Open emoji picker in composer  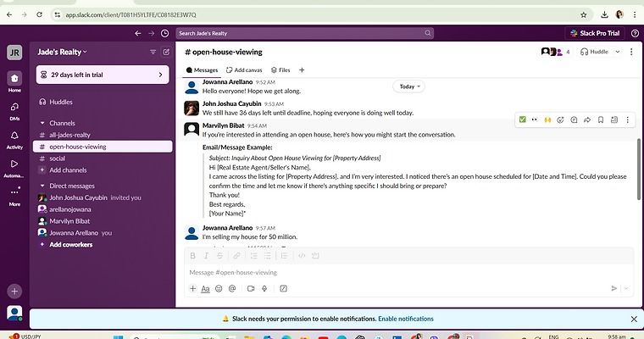(219, 288)
